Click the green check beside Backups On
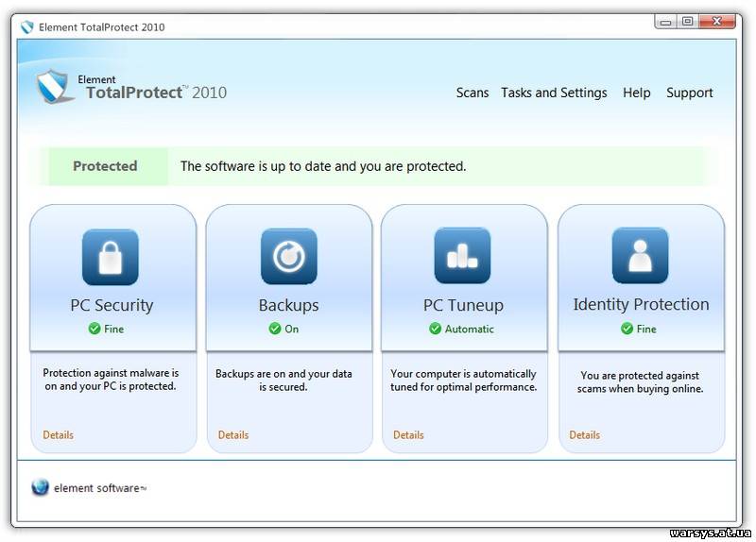The width and height of the screenshot is (756, 542). click(275, 329)
